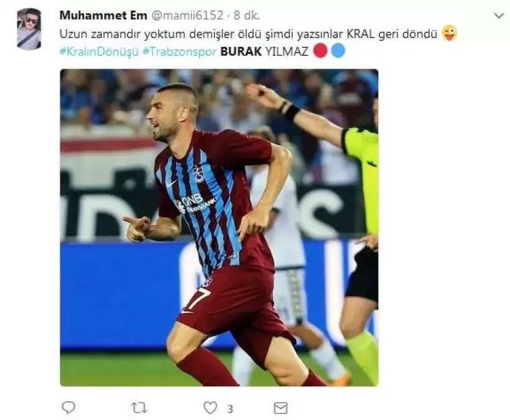Click the tweet text starting 'Uzun zamandır'

tap(249, 34)
